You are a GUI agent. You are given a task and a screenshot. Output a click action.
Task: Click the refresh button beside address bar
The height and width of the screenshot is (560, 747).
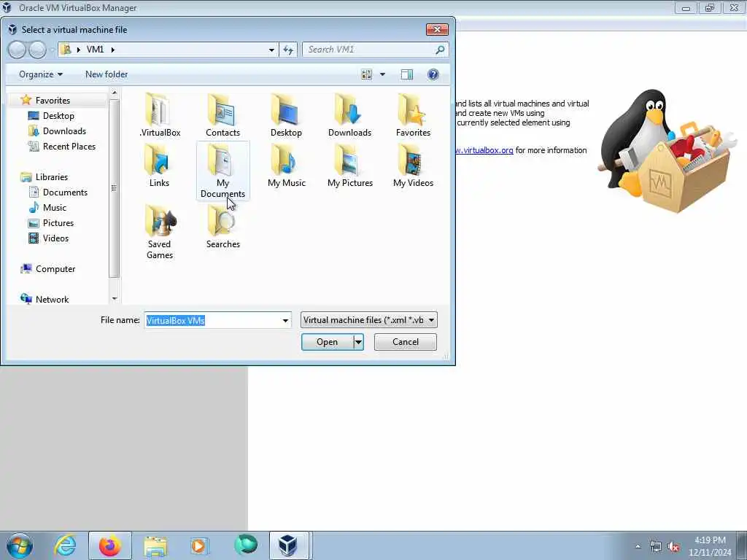(x=288, y=50)
